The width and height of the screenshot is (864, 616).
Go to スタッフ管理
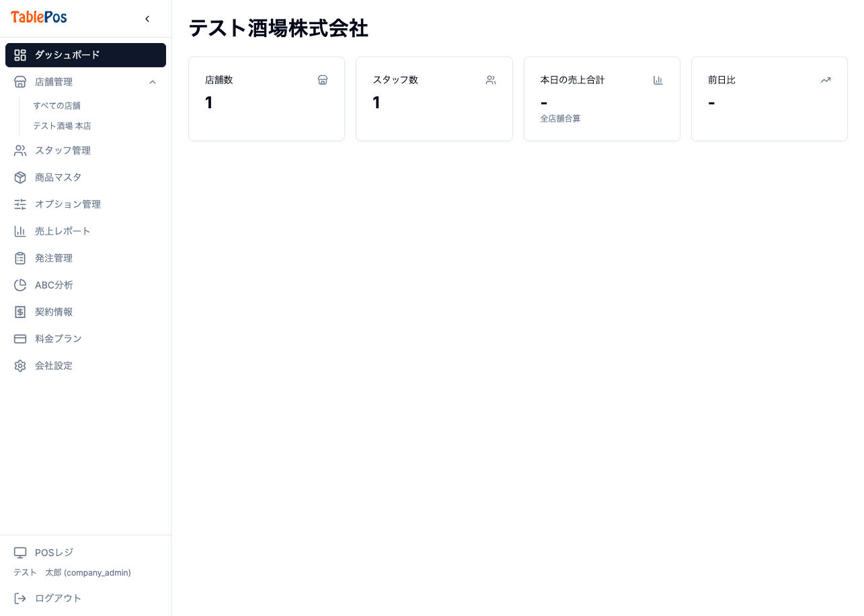tap(85, 151)
